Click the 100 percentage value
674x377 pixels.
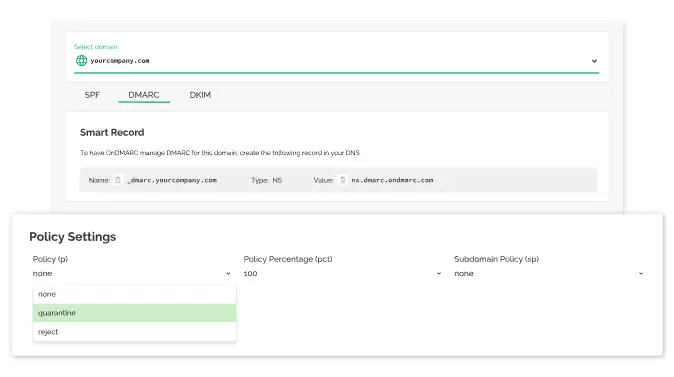coord(250,273)
